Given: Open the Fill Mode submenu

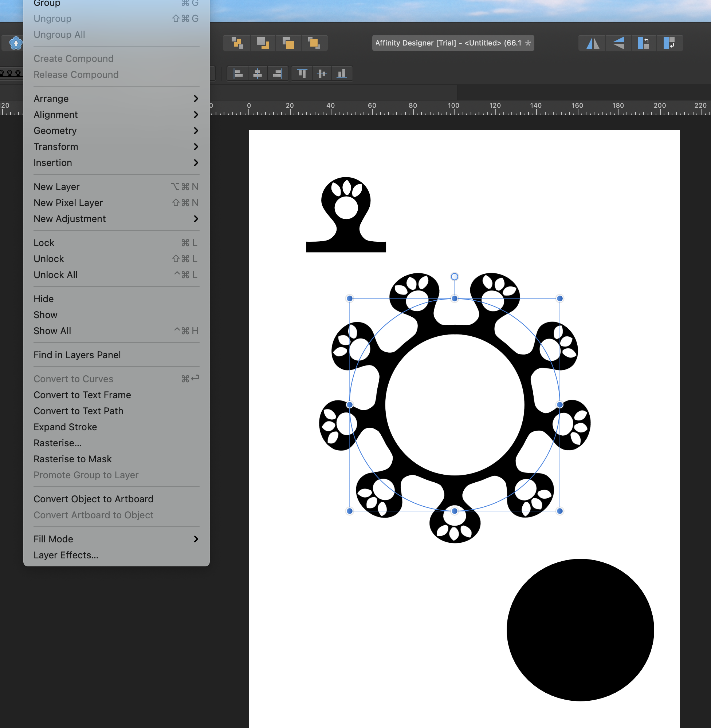Looking at the screenshot, I should pos(116,539).
